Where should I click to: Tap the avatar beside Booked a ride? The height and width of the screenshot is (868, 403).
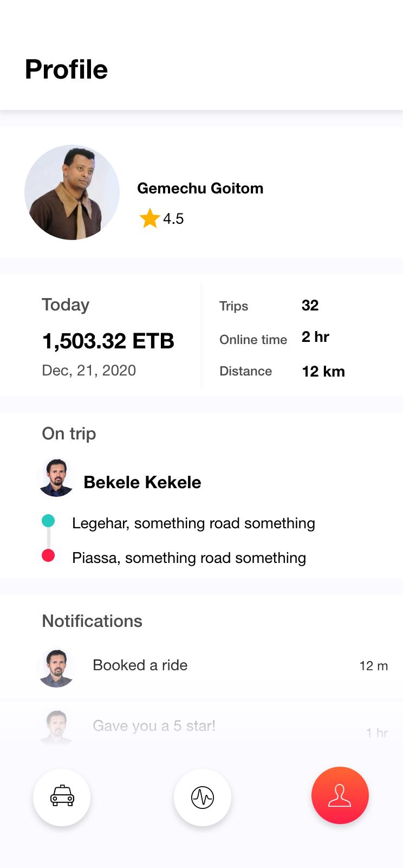[56, 669]
